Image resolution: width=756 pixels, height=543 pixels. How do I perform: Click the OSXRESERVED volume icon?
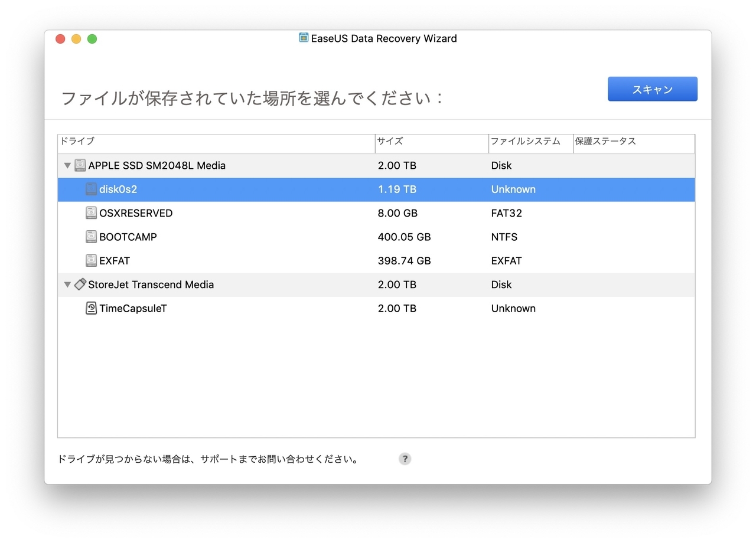(91, 213)
